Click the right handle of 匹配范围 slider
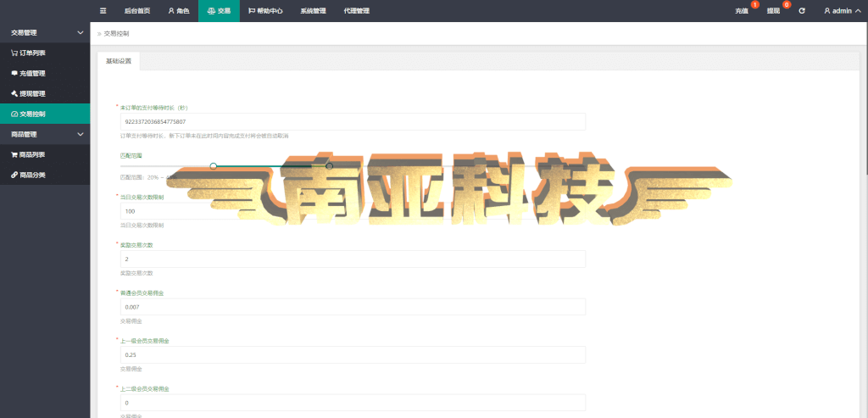 coord(330,165)
